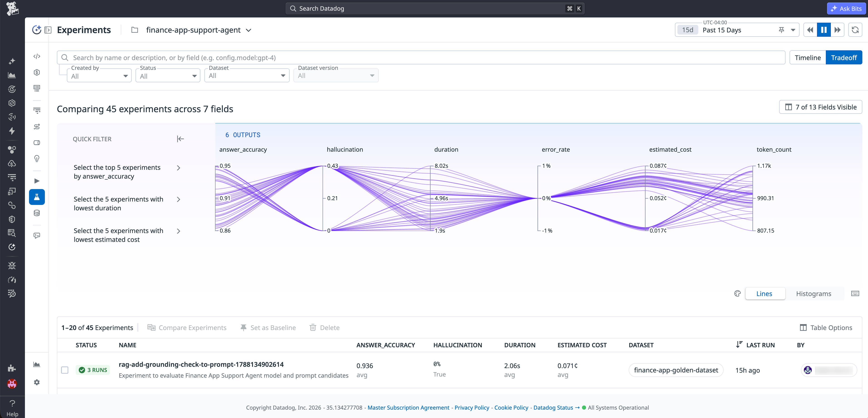The width and height of the screenshot is (868, 418).
Task: Switch to the Tradeoff tab
Action: click(x=844, y=58)
